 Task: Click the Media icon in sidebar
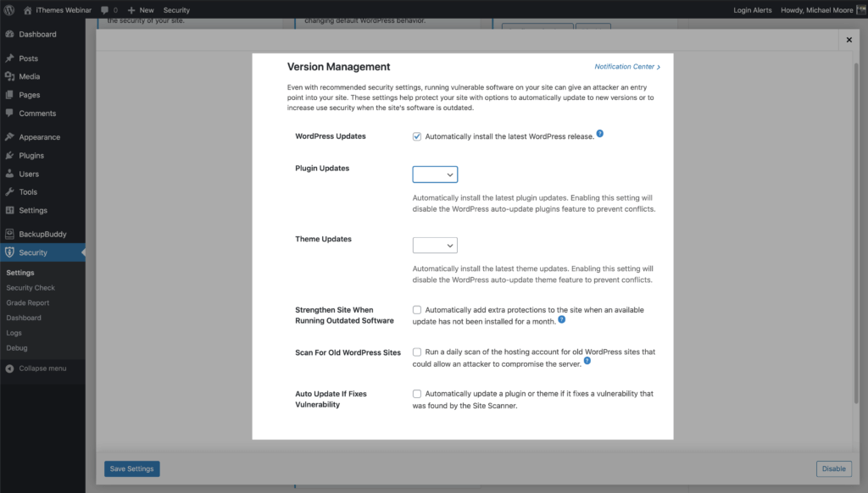click(9, 76)
